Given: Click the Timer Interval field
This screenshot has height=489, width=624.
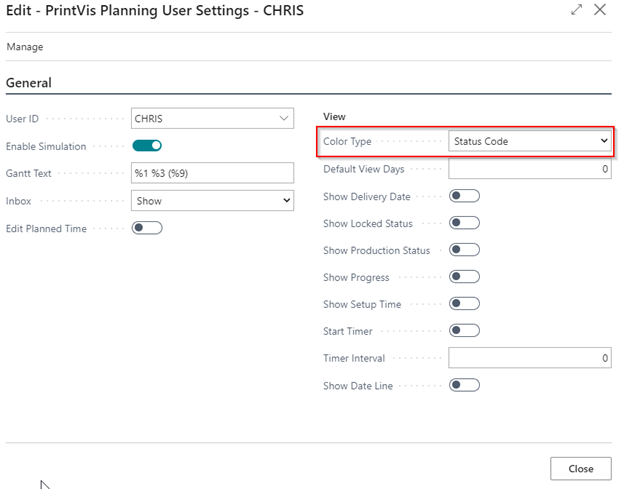Looking at the screenshot, I should coord(530,358).
